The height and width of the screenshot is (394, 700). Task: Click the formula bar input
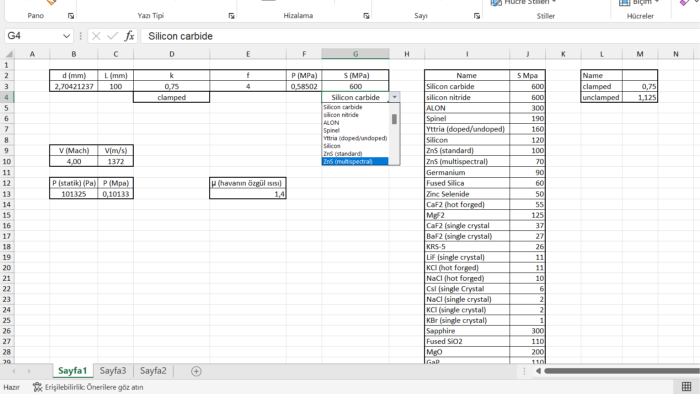pos(420,36)
